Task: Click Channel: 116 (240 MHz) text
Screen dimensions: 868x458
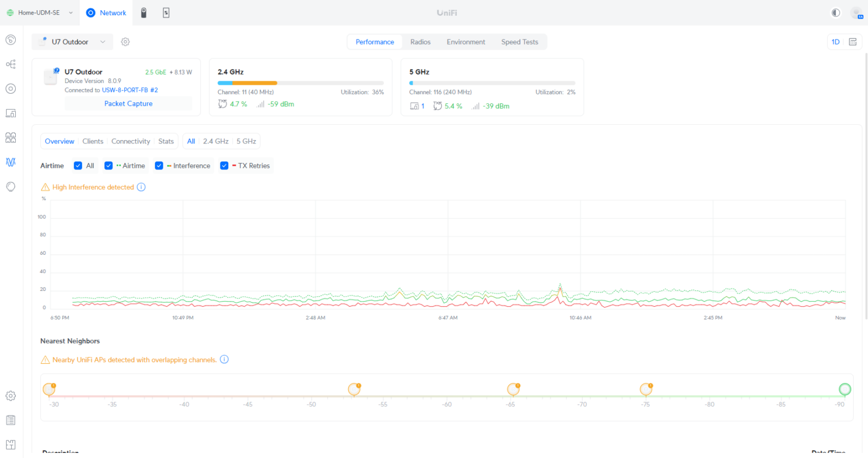Action: (440, 92)
